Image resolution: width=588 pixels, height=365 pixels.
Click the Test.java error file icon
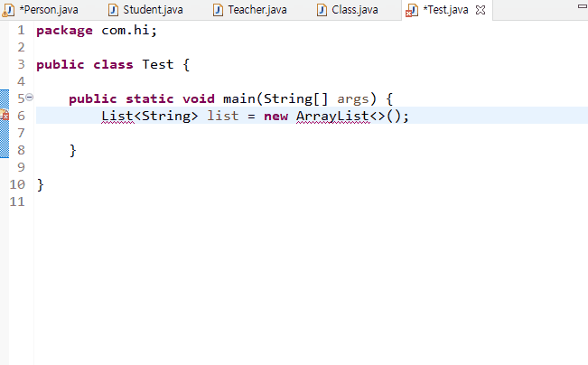click(412, 10)
